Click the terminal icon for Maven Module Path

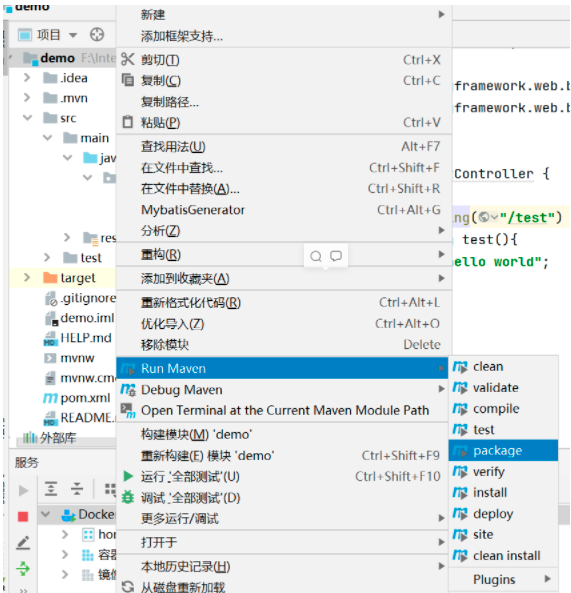coord(128,410)
